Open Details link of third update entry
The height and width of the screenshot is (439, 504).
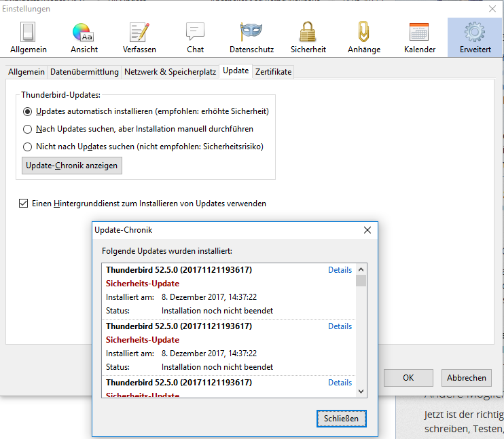click(340, 383)
